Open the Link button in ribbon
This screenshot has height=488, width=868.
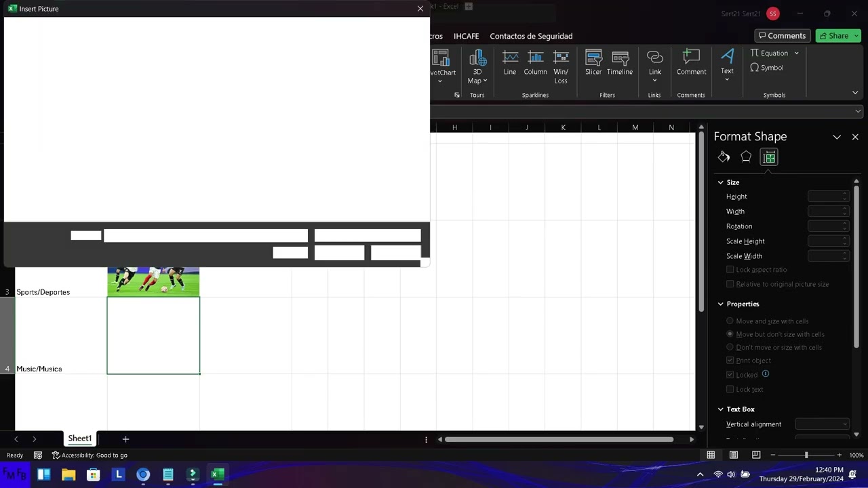tap(654, 66)
